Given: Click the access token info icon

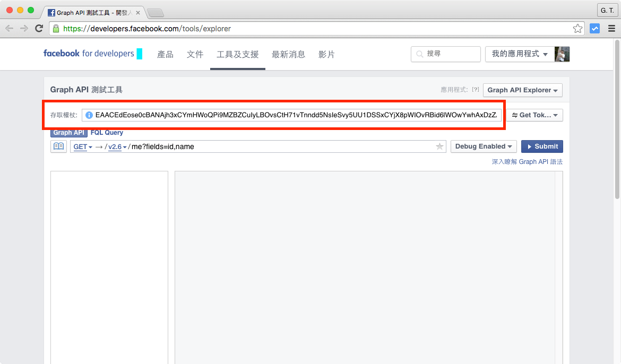Looking at the screenshot, I should coord(89,115).
